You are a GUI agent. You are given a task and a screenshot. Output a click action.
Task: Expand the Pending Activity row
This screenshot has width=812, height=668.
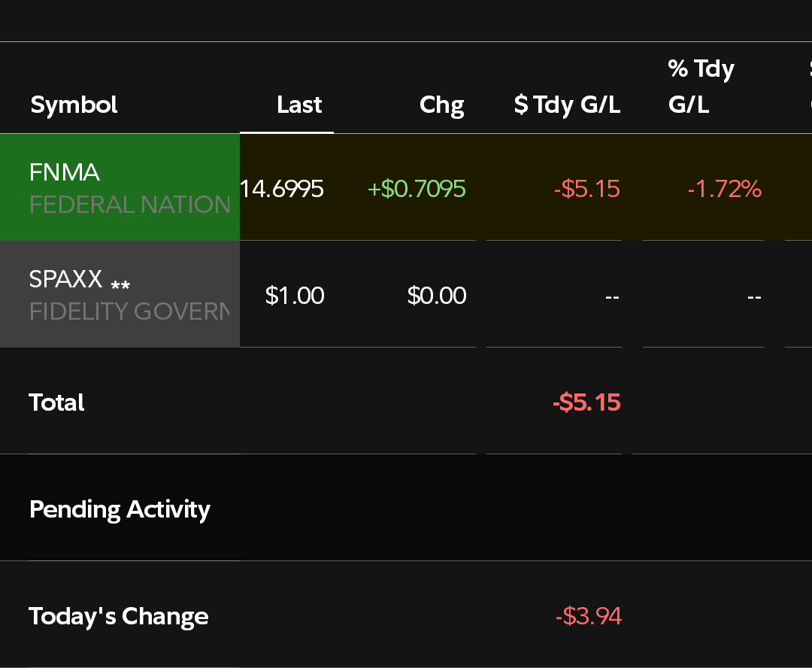(120, 509)
